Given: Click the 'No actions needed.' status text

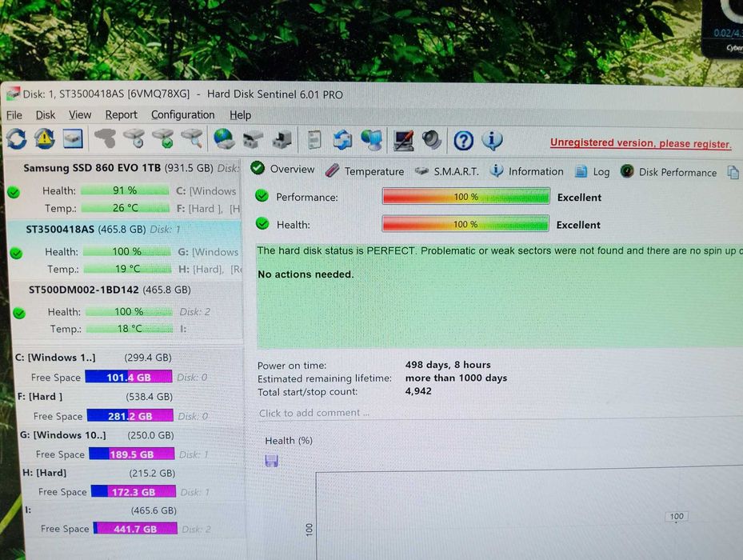Looking at the screenshot, I should coord(306,274).
